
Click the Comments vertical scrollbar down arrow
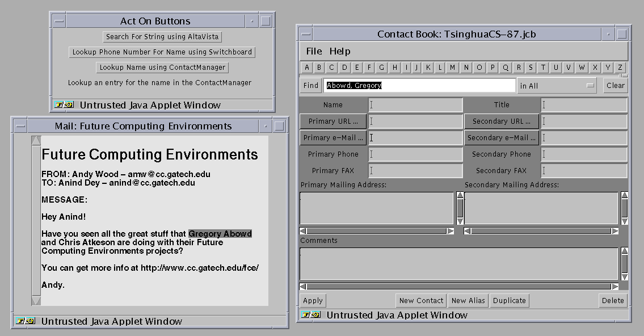pyautogui.click(x=624, y=276)
